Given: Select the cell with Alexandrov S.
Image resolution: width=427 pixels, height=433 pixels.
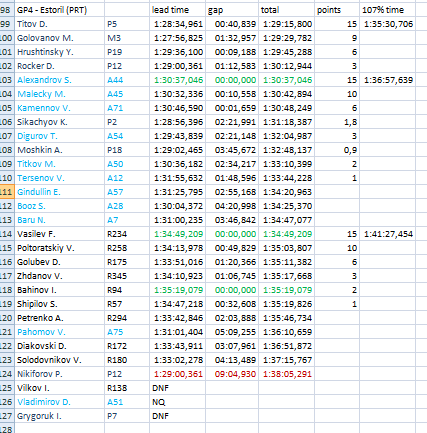Looking at the screenshot, I should pos(60,80).
